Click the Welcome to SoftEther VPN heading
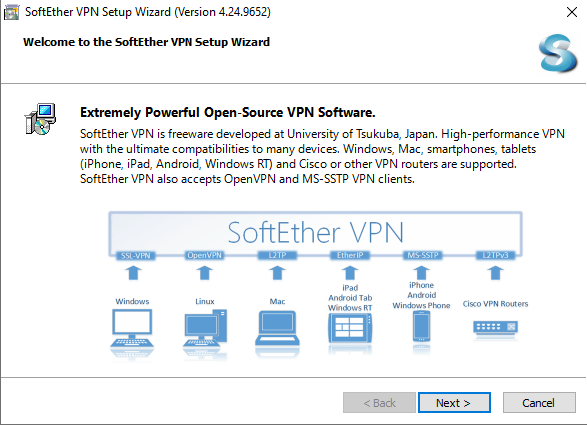This screenshot has height=425, width=587. 146,42
